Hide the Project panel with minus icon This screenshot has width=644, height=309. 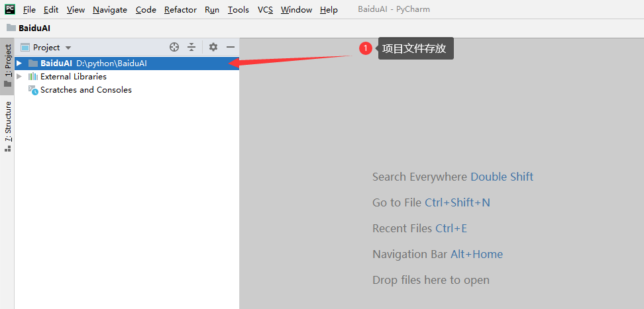click(230, 47)
